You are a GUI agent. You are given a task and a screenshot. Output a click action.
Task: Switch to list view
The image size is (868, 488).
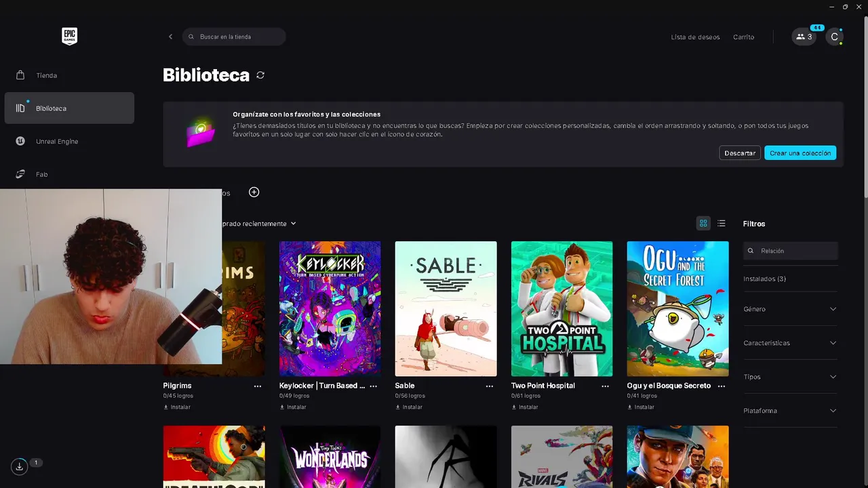722,223
